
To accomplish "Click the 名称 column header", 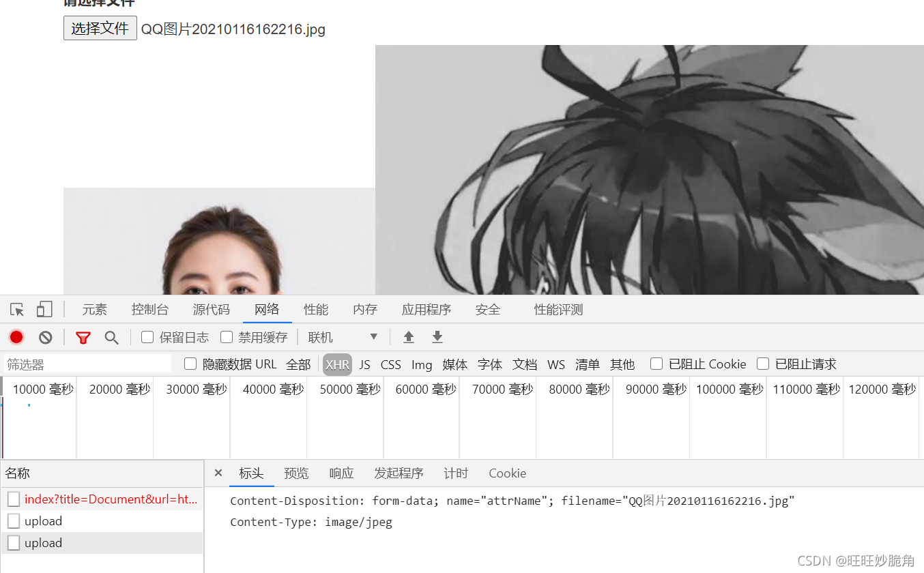I will tap(102, 473).
